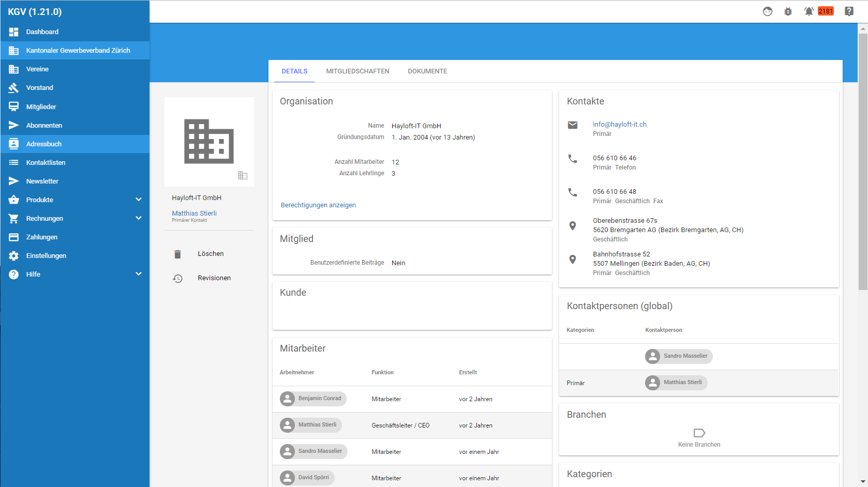
Task: Click the trash icon next to Löschen
Action: click(177, 254)
